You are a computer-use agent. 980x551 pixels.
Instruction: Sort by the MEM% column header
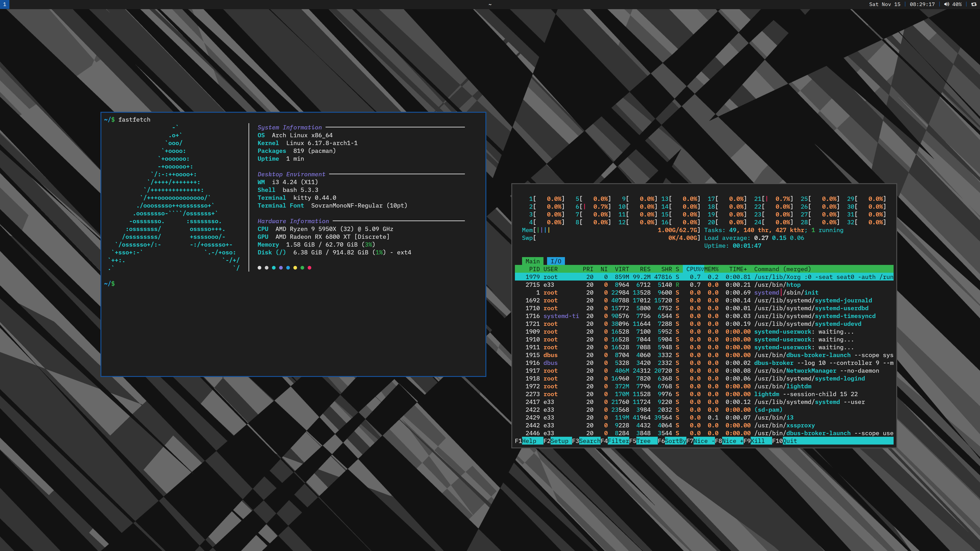click(711, 269)
